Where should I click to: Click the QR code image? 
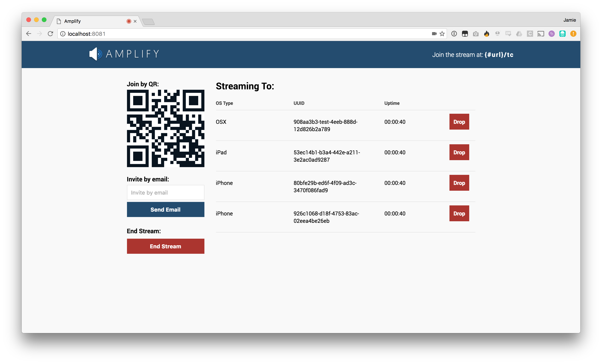coord(165,128)
